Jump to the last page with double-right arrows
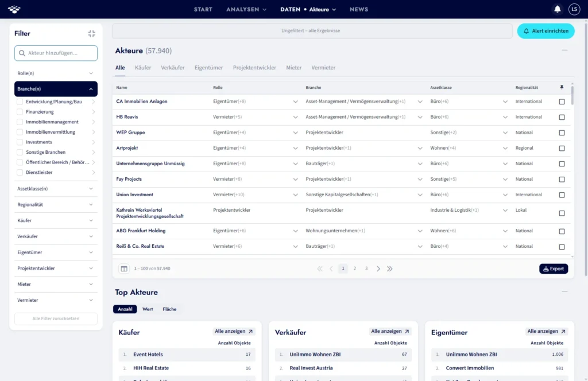Screen dimensions: 588x381 [x=390, y=269]
